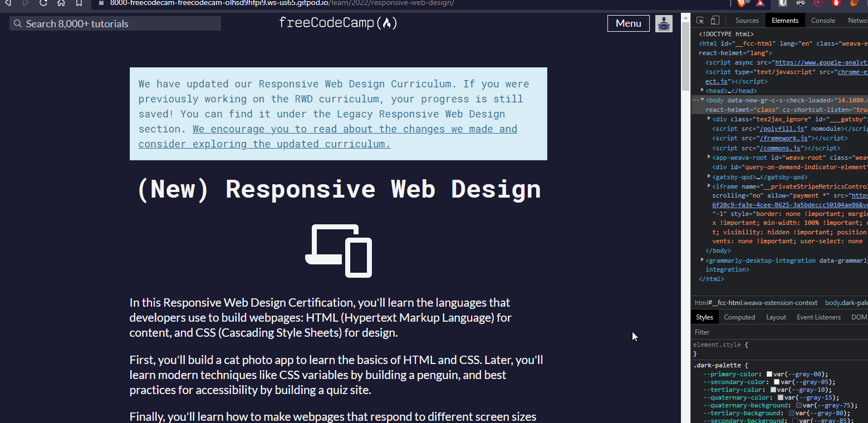
Task: Select the closing </body> tag line
Action: pos(718,250)
